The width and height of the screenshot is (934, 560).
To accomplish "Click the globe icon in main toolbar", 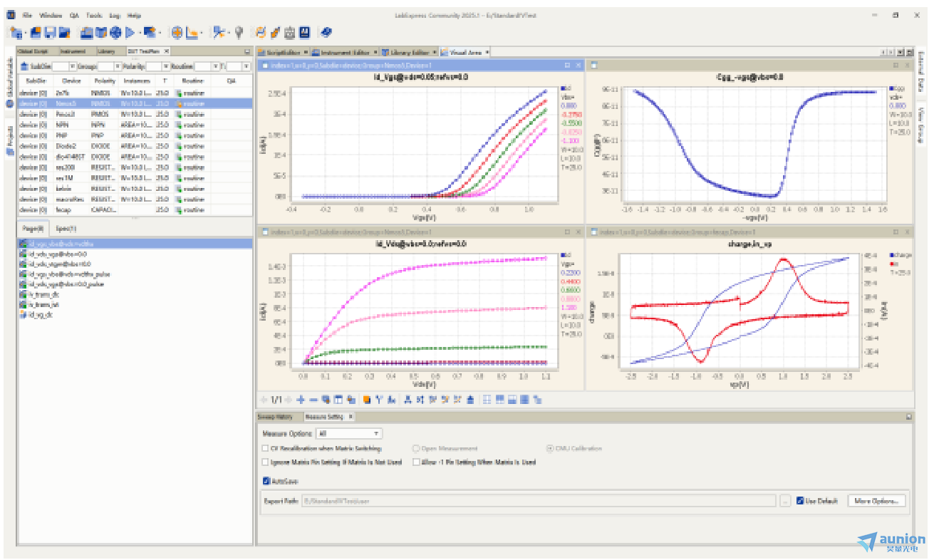I will (x=115, y=32).
